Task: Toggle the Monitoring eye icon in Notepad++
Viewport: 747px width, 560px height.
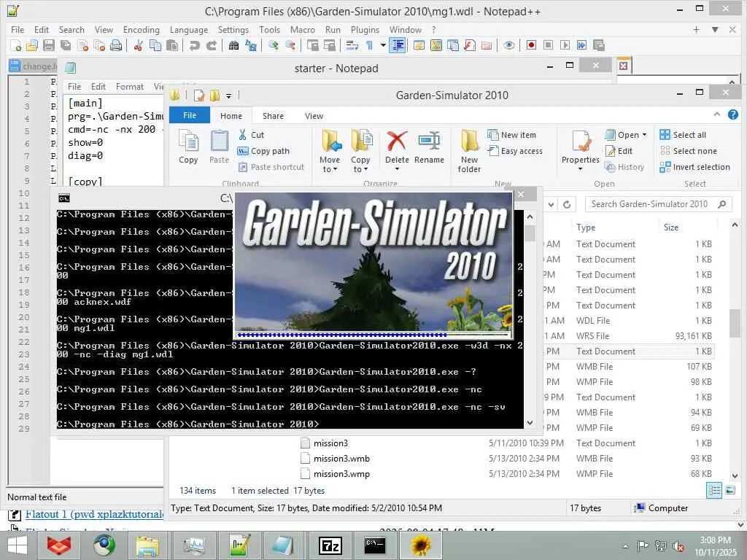Action: (508, 45)
